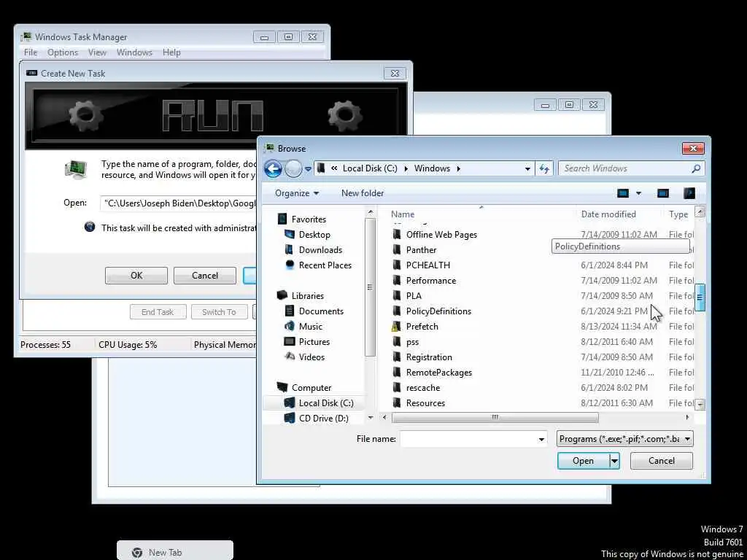This screenshot has width=747, height=560.
Task: Click Cancel in the Browse dialog
Action: point(661,461)
